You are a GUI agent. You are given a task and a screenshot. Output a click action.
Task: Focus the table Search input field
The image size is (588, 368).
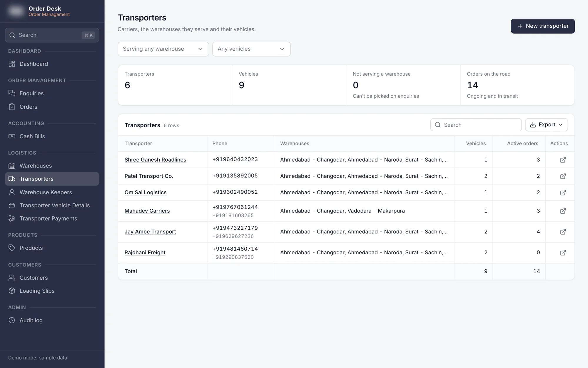click(x=476, y=125)
